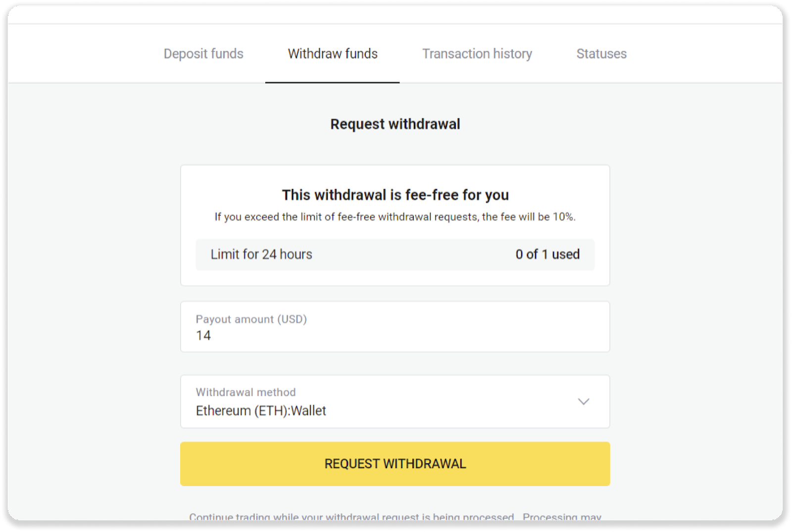This screenshot has height=532, width=792.
Task: Switch to the Transaction history tab
Action: click(477, 53)
